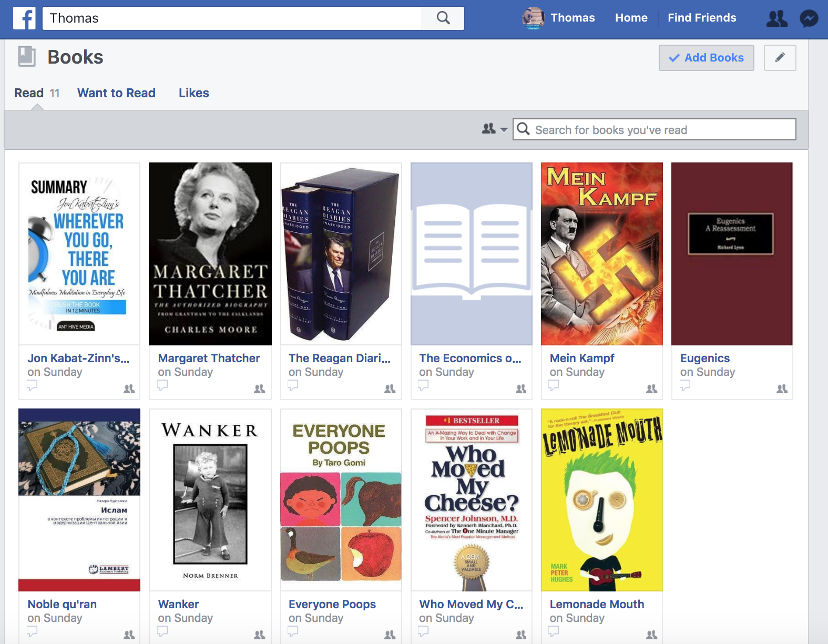Switch to the Want to Read tab
Image resolution: width=828 pixels, height=644 pixels.
[x=116, y=93]
